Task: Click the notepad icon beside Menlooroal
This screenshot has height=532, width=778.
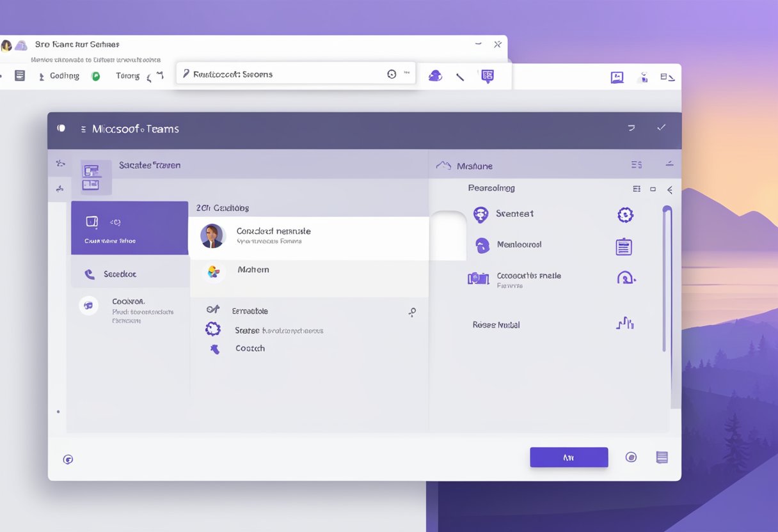Action: pyautogui.click(x=624, y=247)
